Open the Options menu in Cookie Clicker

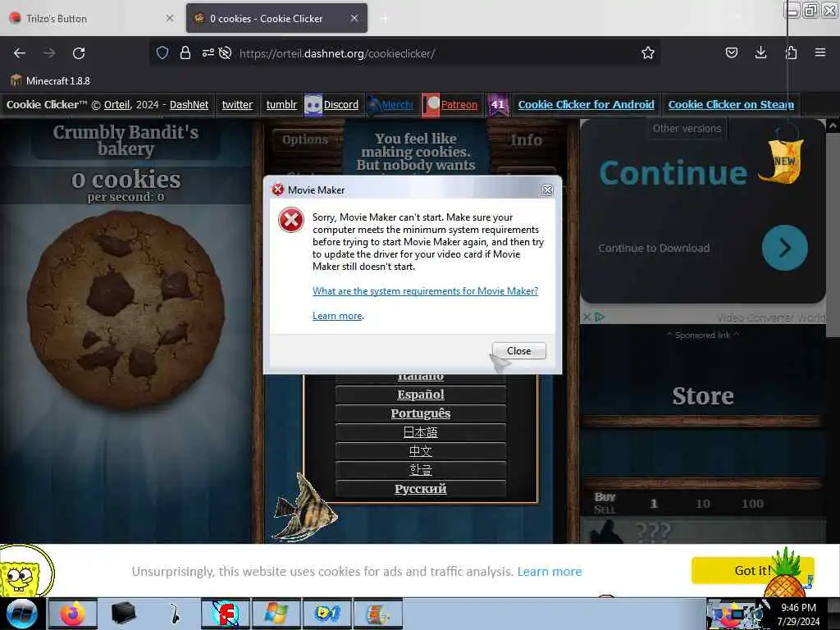305,139
